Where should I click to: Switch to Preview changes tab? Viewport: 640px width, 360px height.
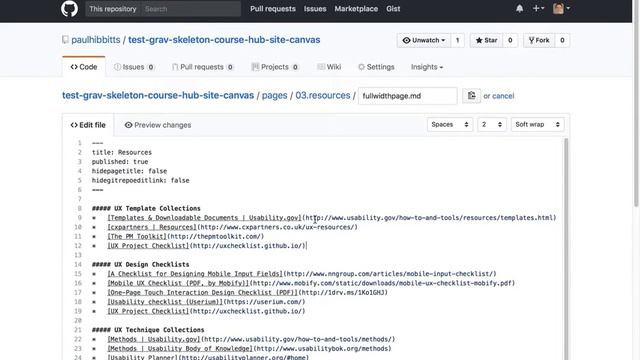pyautogui.click(x=158, y=125)
